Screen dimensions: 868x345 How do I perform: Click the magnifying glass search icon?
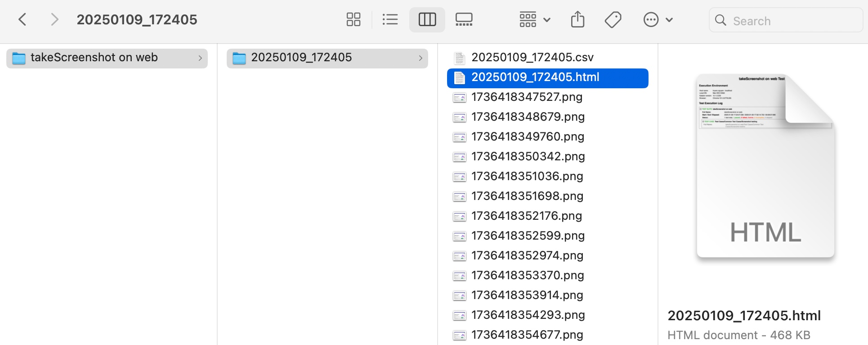point(720,20)
